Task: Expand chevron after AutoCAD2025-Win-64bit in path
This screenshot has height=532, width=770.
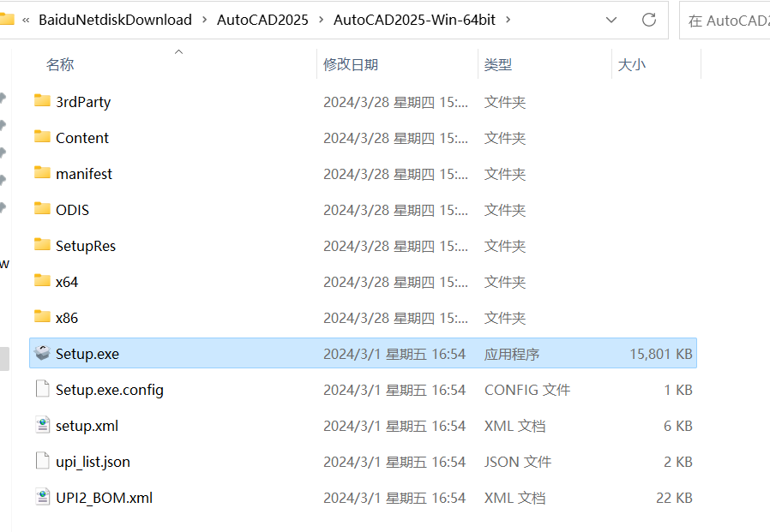Action: tap(508, 20)
